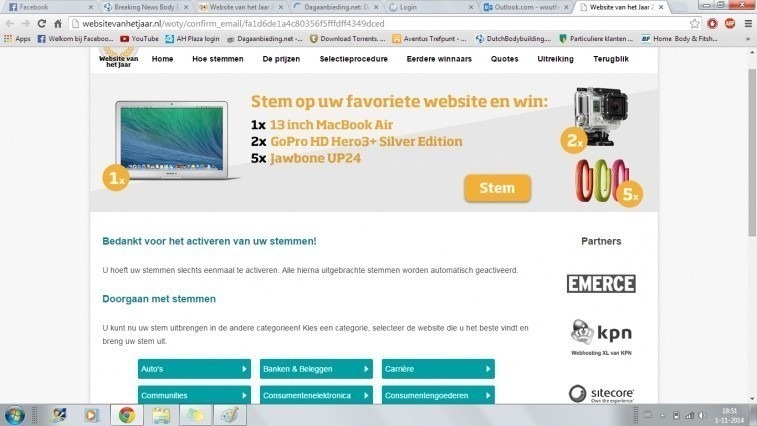
Task: Open the Hoe stemmen menu item
Action: click(x=218, y=59)
